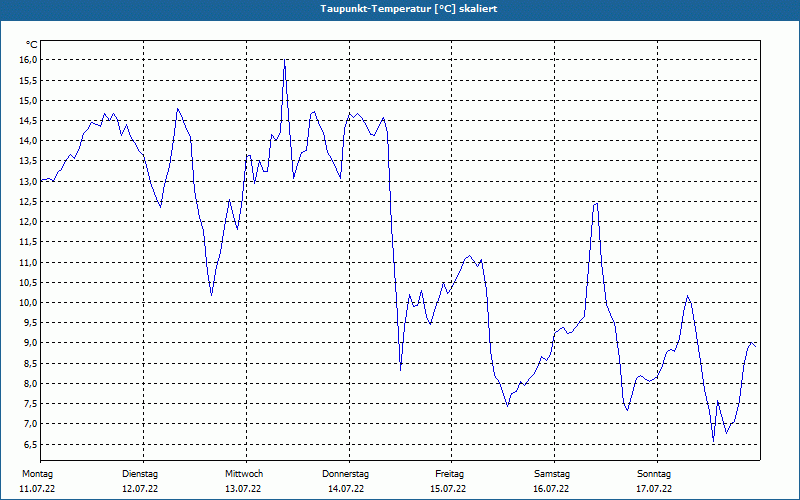Click the '16,0' axis value
Viewport: 800px width, 500px height.
pos(29,60)
